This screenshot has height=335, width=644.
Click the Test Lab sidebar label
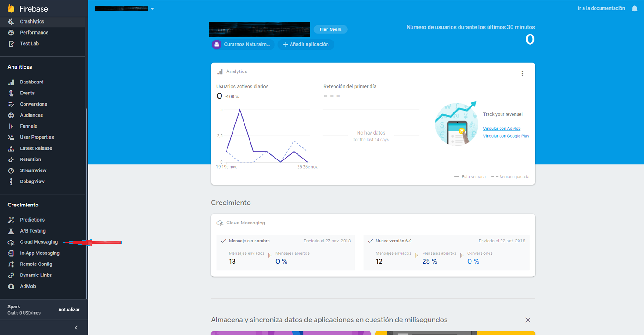click(x=29, y=44)
